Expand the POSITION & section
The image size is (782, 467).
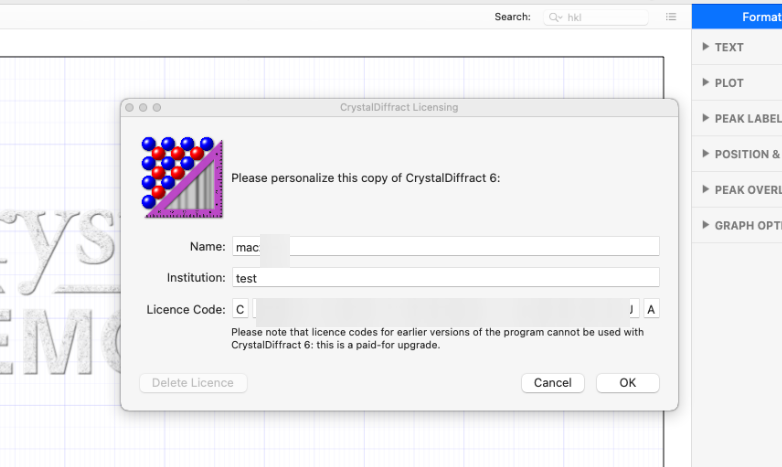[x=705, y=154]
